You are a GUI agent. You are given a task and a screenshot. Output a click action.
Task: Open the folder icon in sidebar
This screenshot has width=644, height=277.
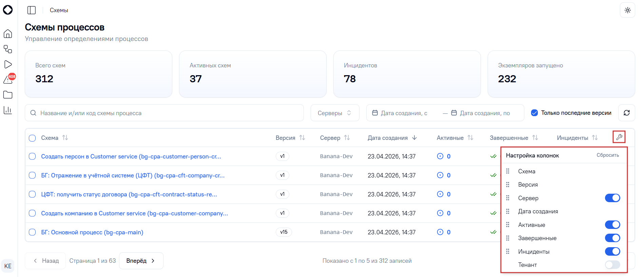(x=8, y=95)
